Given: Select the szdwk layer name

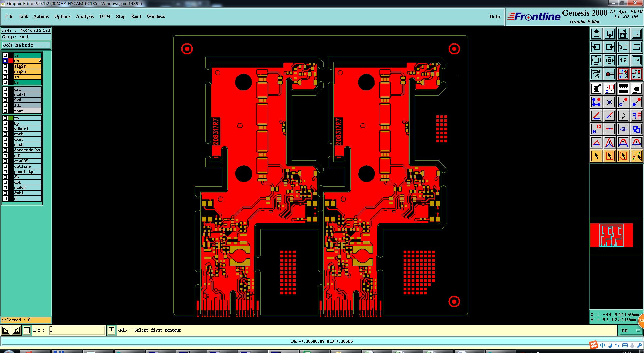Looking at the screenshot, I should (x=27, y=188).
